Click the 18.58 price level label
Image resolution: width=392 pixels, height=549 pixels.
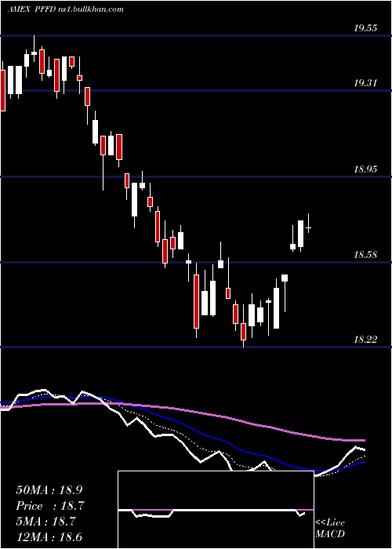(365, 255)
